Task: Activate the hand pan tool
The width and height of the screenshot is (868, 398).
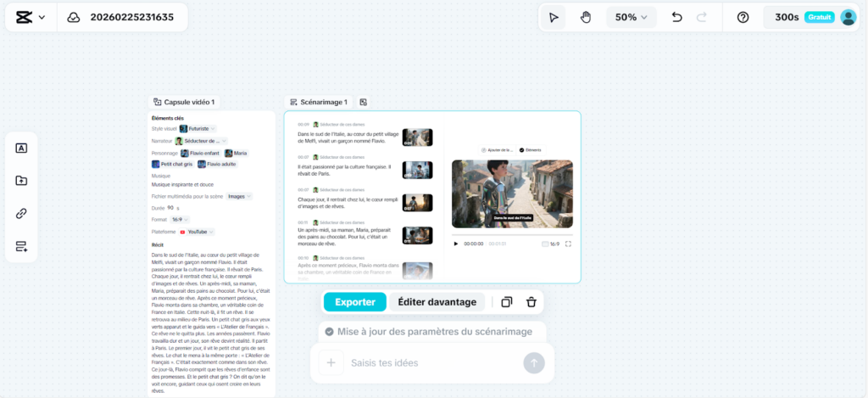Action: (x=585, y=17)
